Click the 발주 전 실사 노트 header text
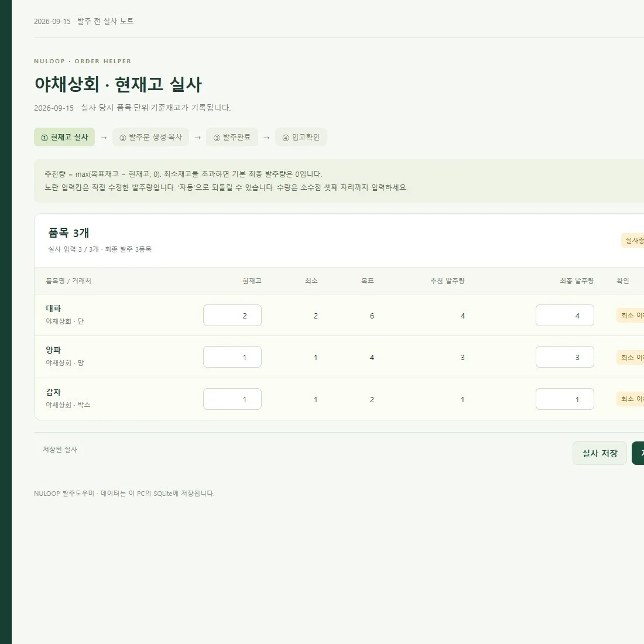 click(105, 21)
